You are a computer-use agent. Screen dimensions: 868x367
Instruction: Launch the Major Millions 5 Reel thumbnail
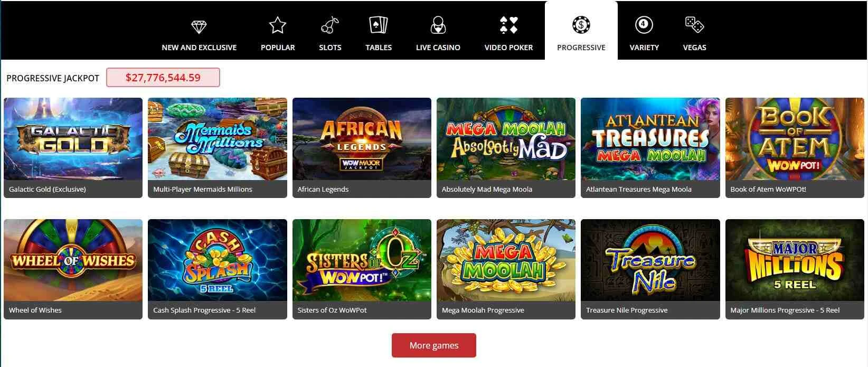795,260
